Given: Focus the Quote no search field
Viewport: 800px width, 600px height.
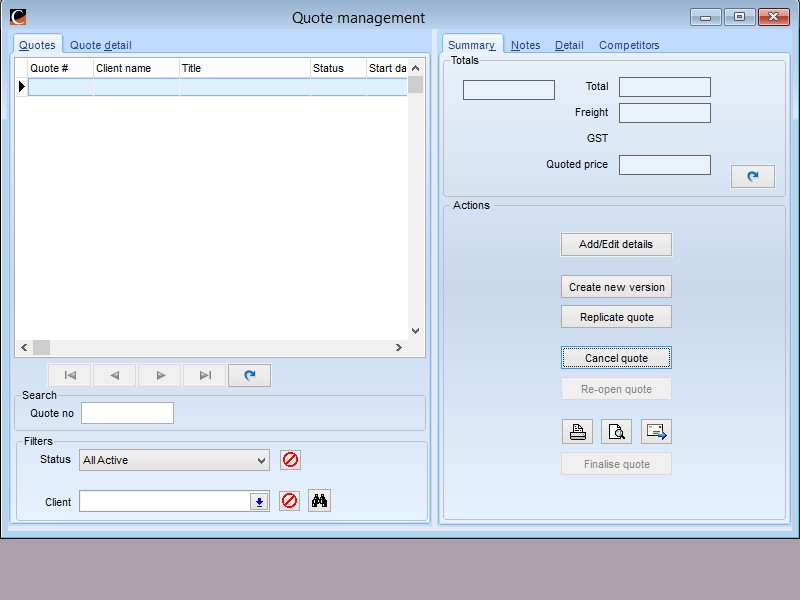Looking at the screenshot, I should pos(128,413).
